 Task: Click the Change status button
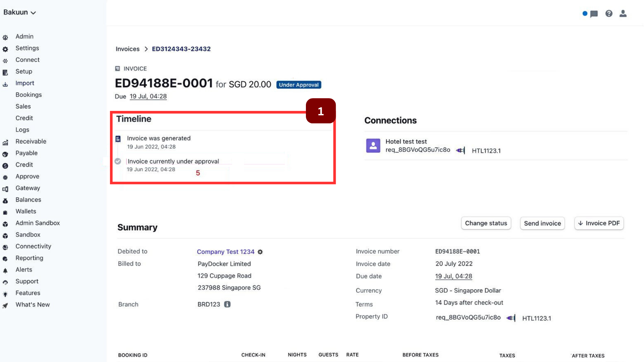pyautogui.click(x=486, y=223)
